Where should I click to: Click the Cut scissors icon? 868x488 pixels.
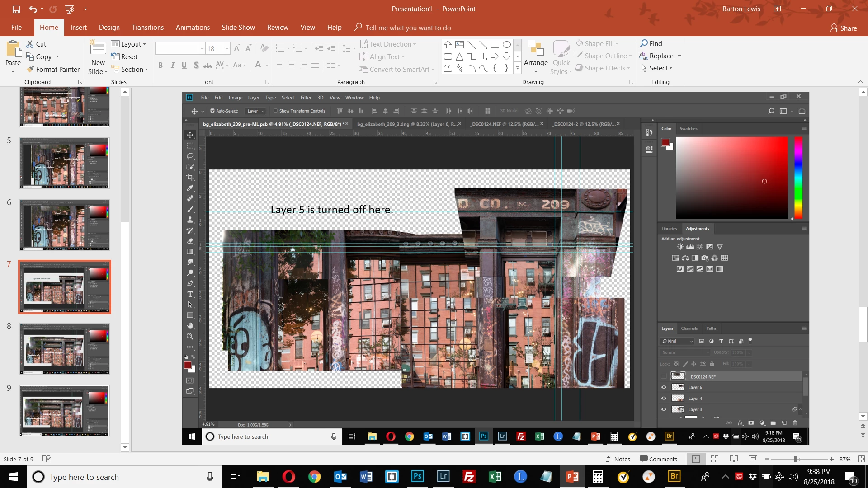coord(30,44)
